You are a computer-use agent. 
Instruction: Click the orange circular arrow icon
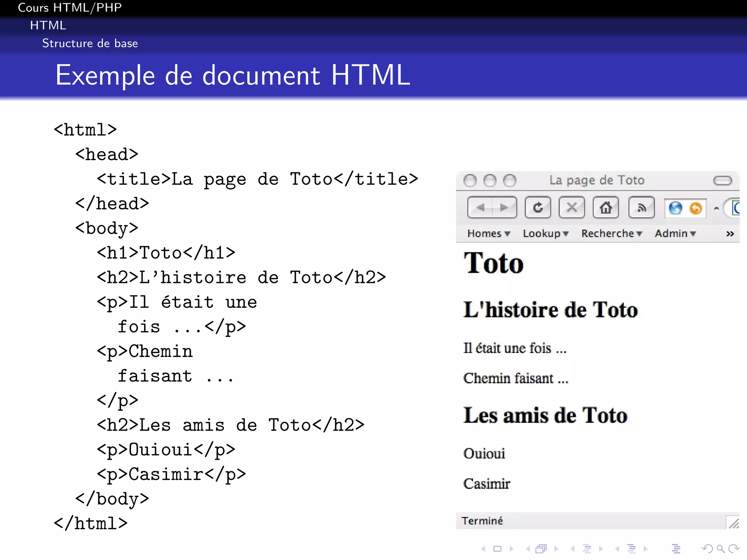click(696, 208)
